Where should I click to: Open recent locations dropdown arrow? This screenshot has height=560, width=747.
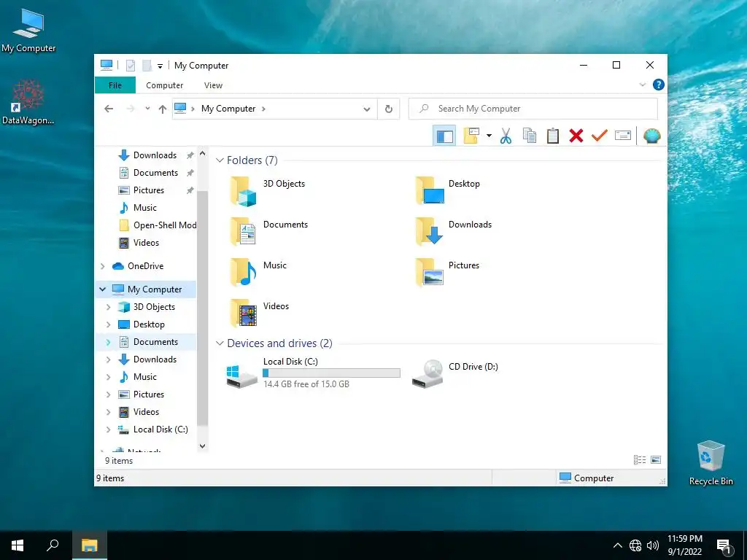click(x=147, y=109)
